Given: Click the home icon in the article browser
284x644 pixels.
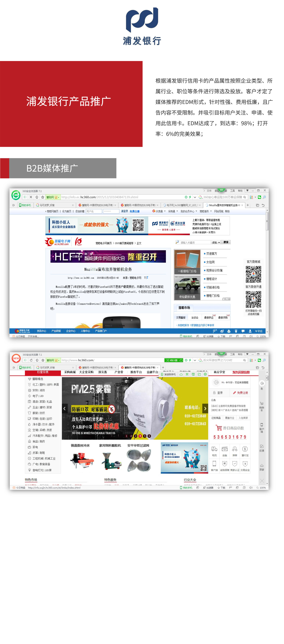Looking at the screenshot, I should coord(37,197).
